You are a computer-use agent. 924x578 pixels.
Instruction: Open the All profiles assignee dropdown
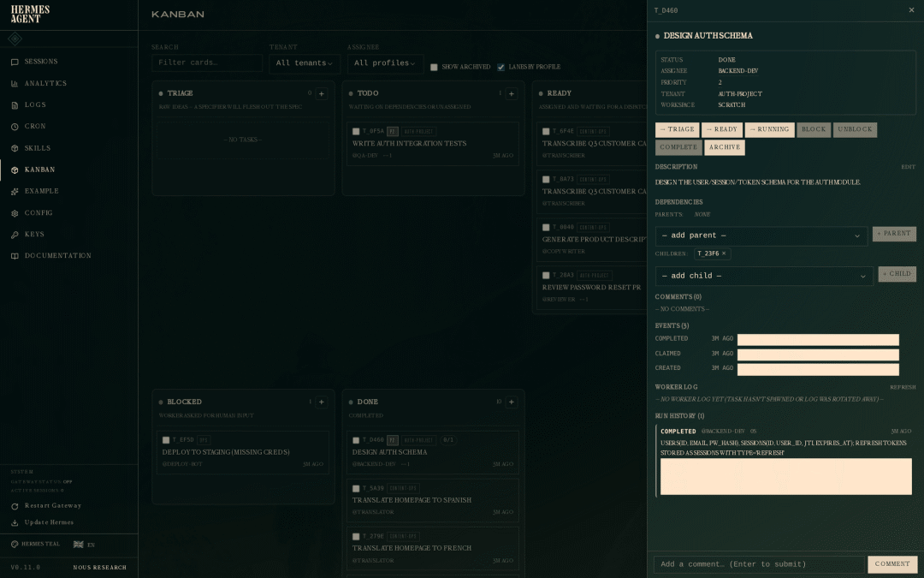385,63
